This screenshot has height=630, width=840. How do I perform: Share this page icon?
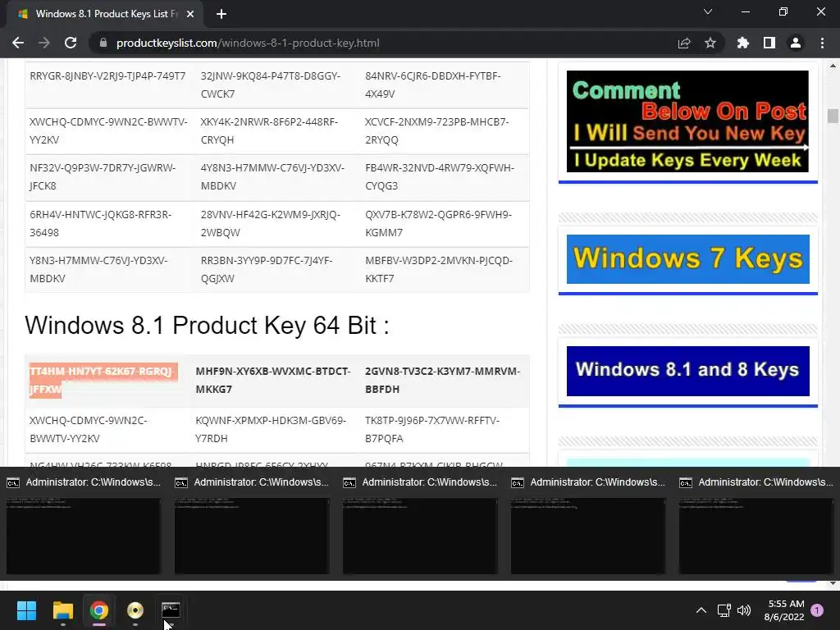pyautogui.click(x=684, y=43)
